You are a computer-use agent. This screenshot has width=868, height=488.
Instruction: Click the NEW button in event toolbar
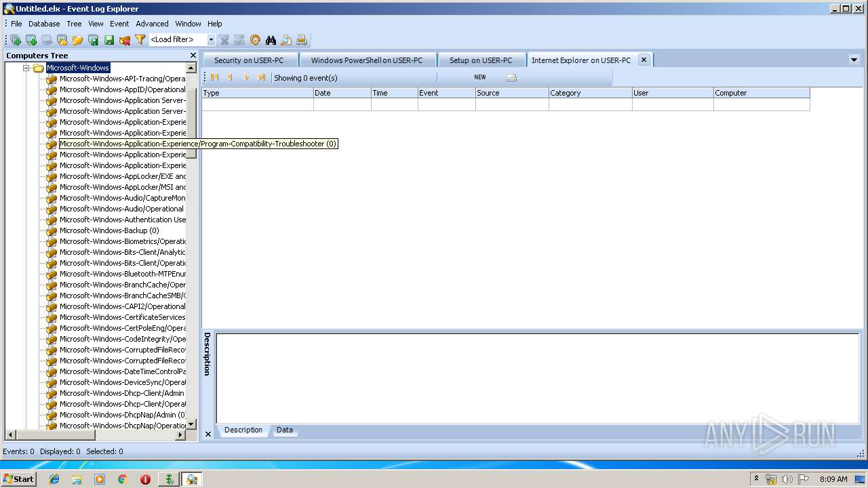pos(480,77)
